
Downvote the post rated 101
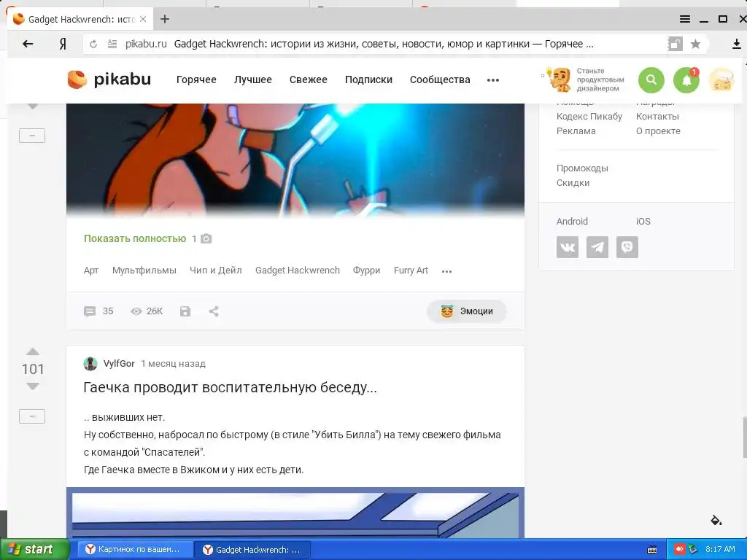(32, 386)
